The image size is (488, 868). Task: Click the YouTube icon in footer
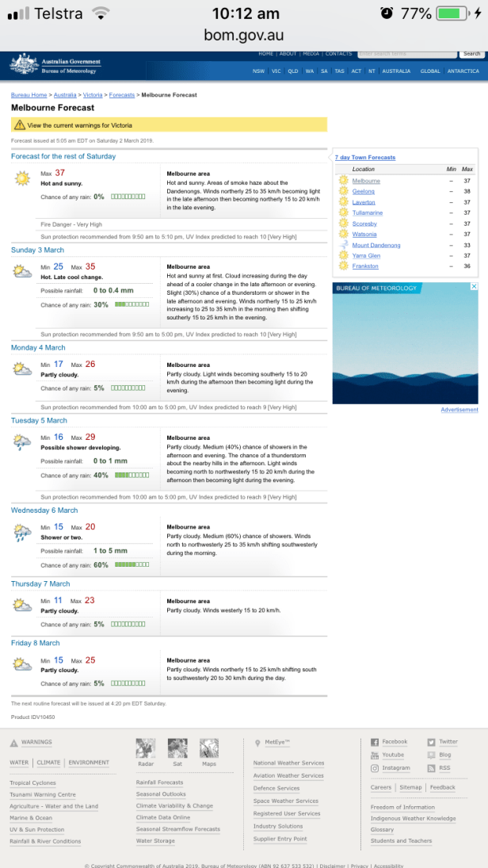[376, 755]
